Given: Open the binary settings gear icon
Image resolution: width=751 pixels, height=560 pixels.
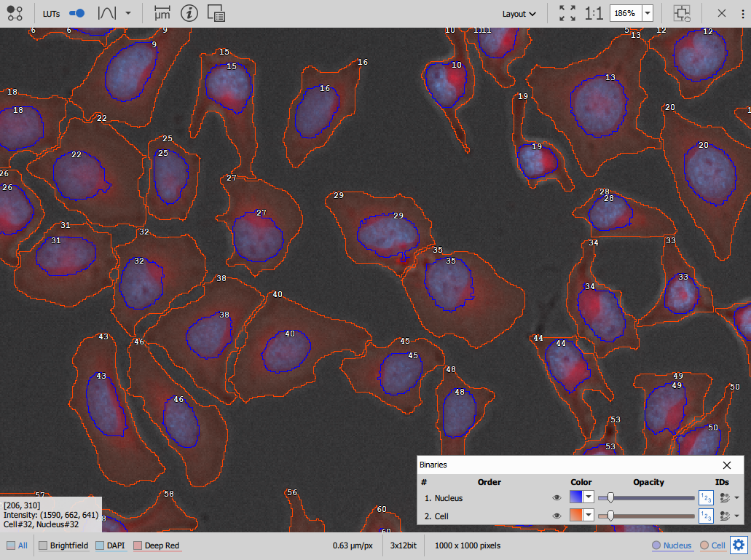Looking at the screenshot, I should [x=739, y=545].
